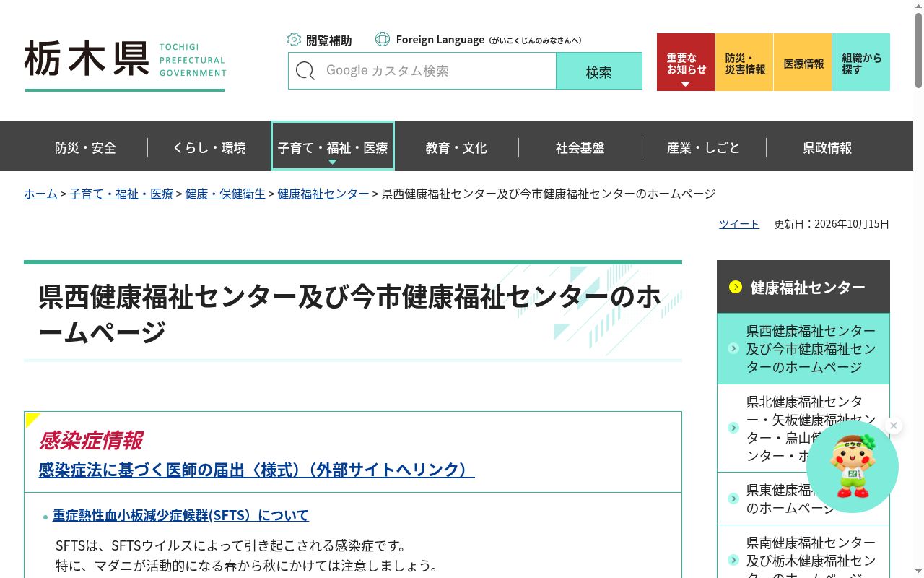Open the 子育て・福祉・医療 menu
Image resolution: width=924 pixels, height=578 pixels.
coord(333,146)
